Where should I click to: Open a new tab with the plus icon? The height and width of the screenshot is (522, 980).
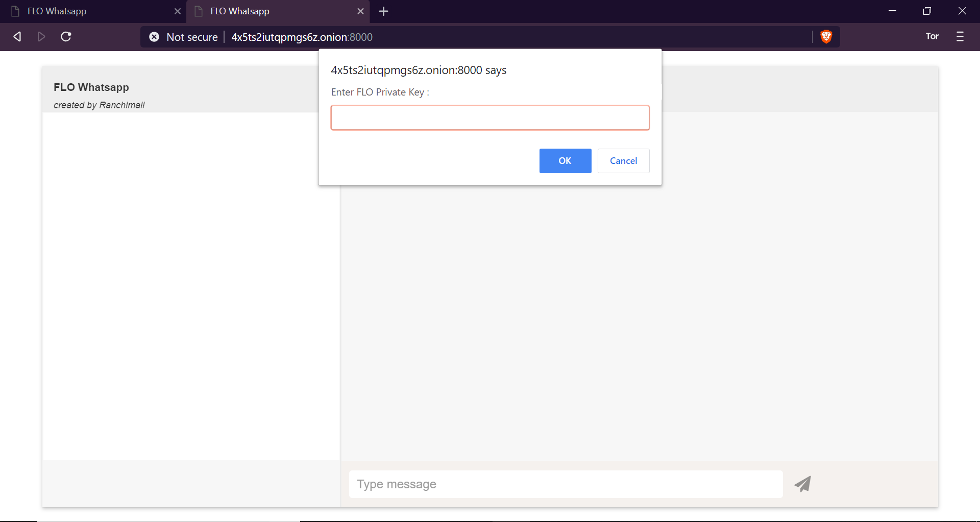pos(383,11)
